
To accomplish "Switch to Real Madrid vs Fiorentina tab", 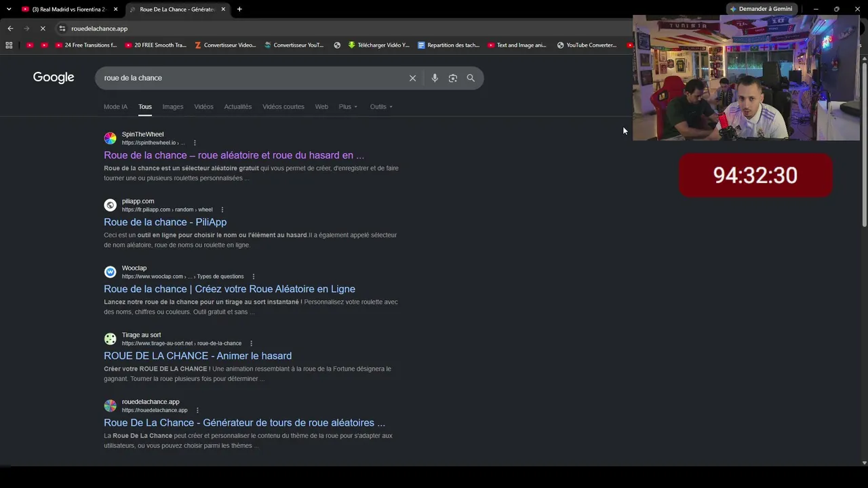I will (68, 9).
